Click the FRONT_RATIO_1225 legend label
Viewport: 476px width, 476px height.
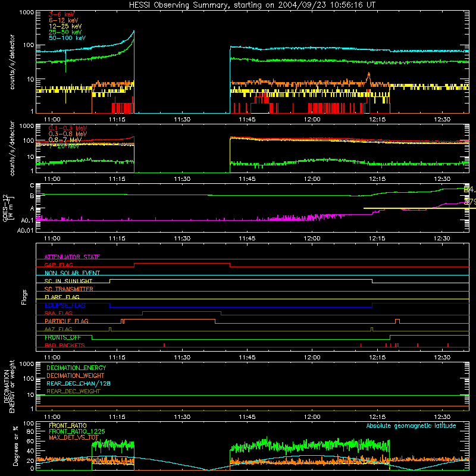tap(77, 431)
